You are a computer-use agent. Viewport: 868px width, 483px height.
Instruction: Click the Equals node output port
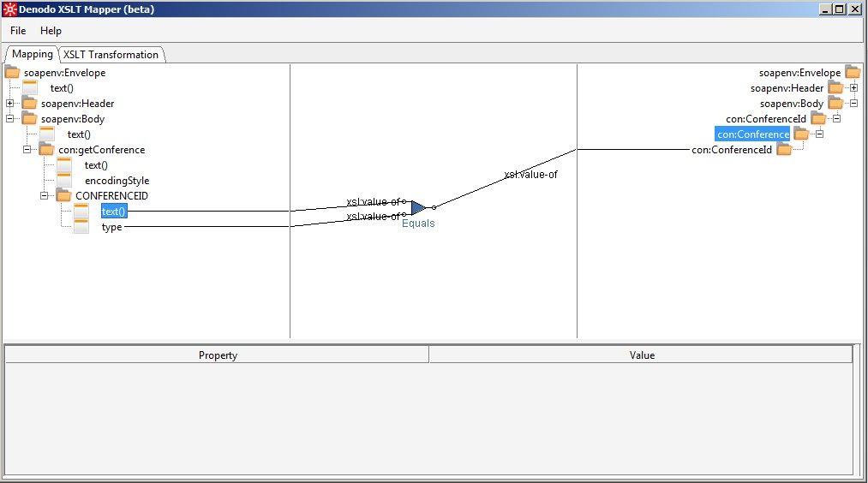(x=434, y=207)
